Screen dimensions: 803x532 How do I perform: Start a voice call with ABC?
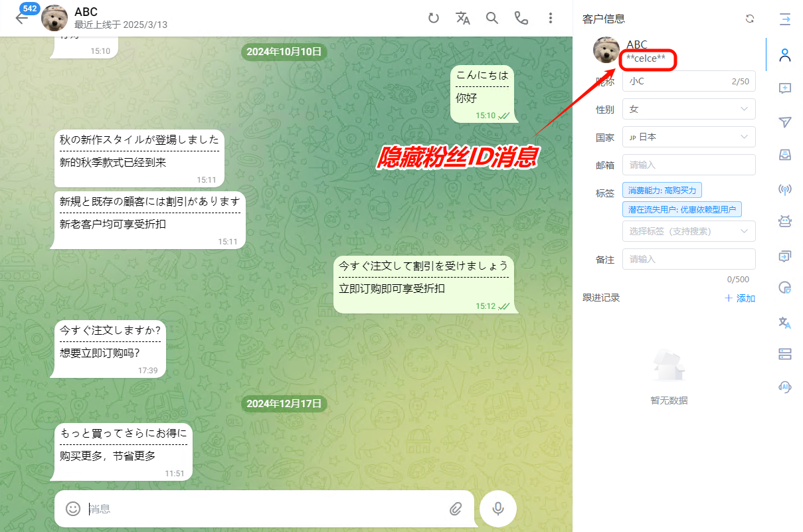click(x=521, y=18)
